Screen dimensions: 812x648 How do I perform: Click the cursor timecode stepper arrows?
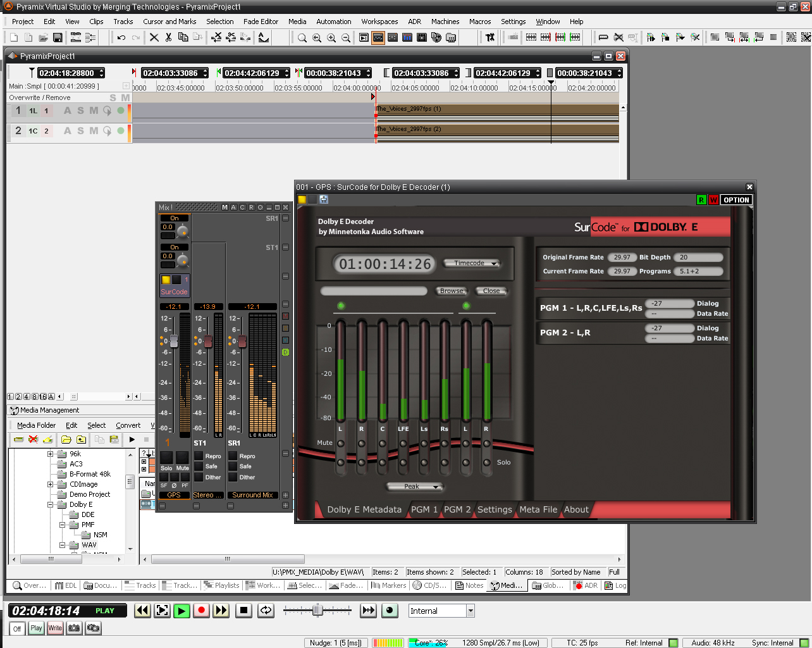coord(101,73)
